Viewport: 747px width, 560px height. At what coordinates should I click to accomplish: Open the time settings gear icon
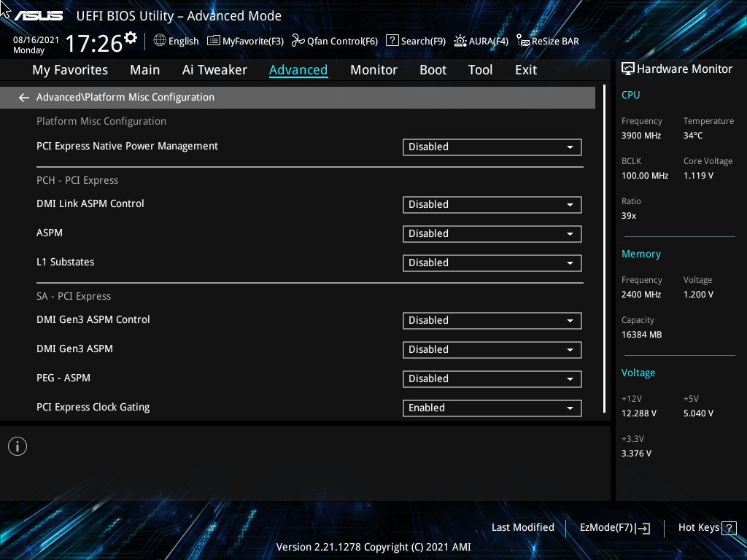point(131,38)
